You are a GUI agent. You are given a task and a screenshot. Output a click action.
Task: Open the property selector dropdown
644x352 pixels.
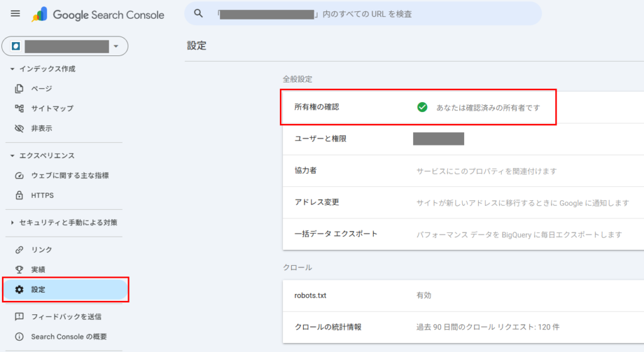pos(65,47)
